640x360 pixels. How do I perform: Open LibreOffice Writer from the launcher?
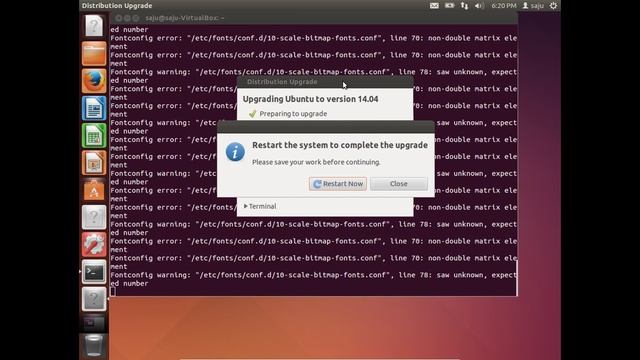[94, 108]
